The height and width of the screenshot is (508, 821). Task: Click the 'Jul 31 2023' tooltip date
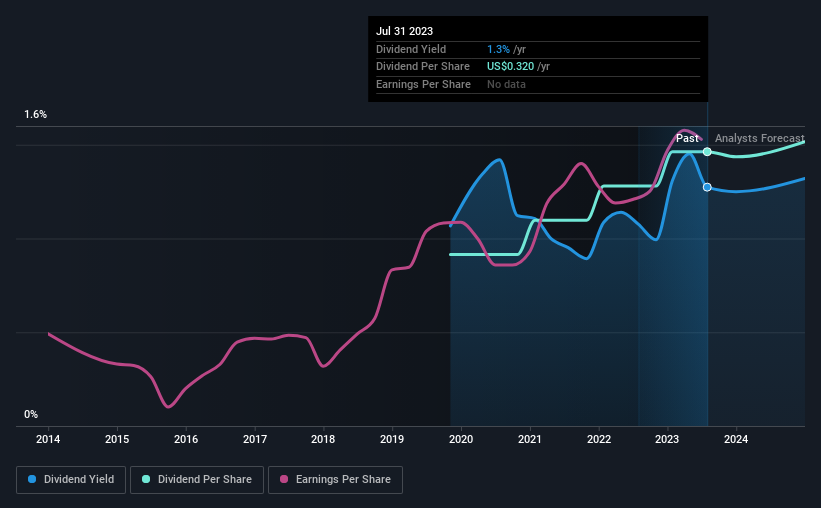(404, 31)
